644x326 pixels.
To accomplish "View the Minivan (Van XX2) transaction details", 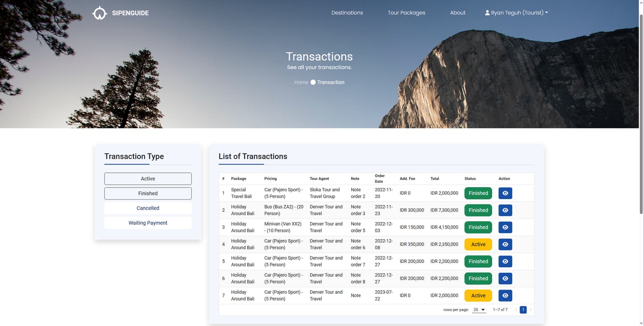I will point(505,227).
